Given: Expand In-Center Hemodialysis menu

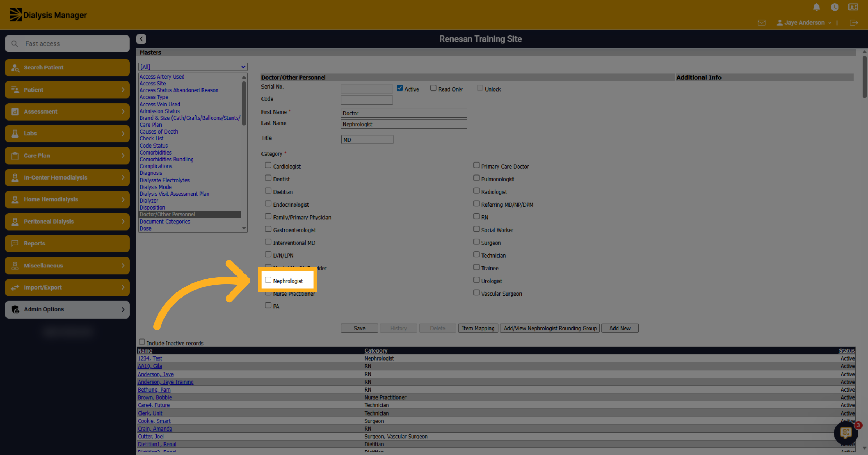Looking at the screenshot, I should coord(67,177).
